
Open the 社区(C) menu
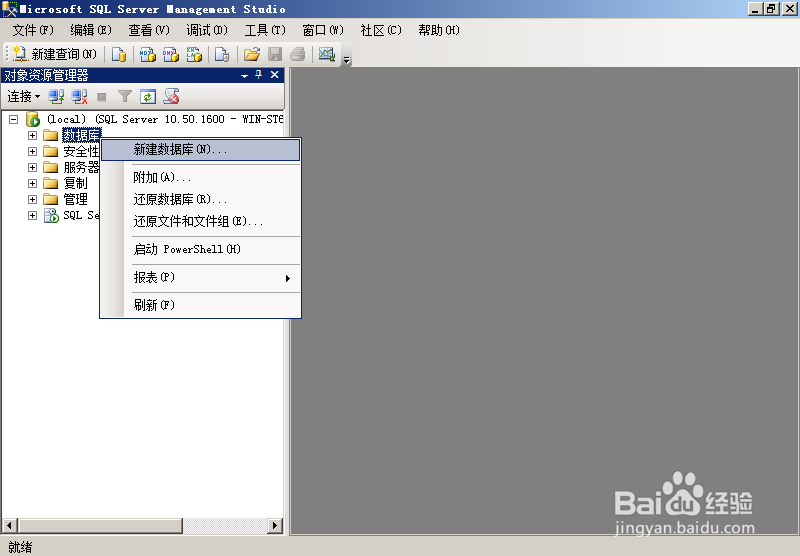381,30
